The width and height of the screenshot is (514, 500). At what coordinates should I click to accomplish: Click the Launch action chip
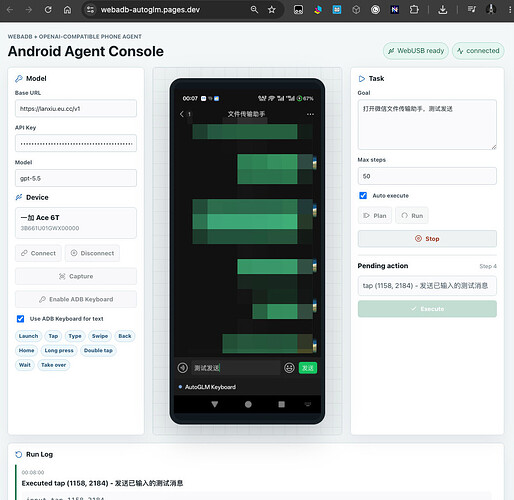click(28, 336)
